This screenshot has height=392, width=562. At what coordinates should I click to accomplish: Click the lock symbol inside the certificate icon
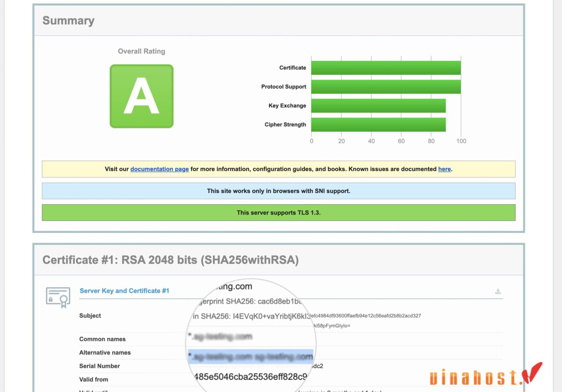(51, 299)
